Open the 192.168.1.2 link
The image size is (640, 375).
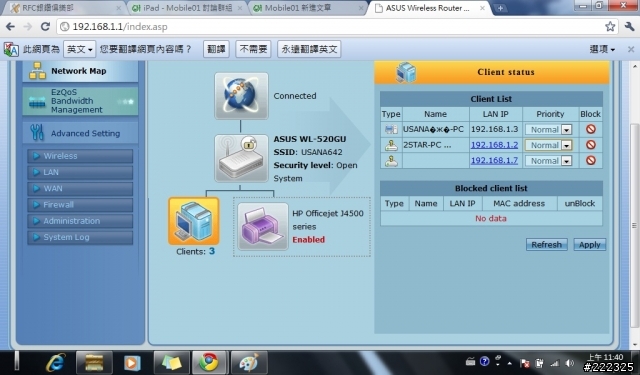[494, 145]
